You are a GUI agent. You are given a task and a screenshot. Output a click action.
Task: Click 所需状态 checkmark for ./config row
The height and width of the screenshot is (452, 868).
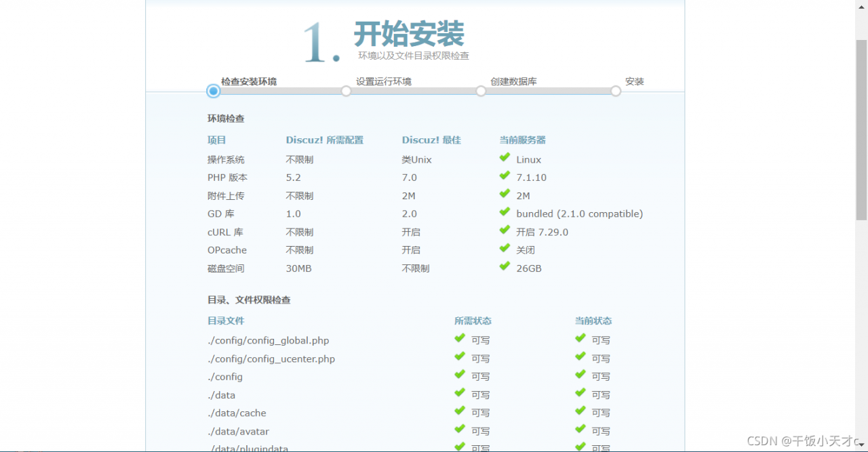(x=460, y=375)
